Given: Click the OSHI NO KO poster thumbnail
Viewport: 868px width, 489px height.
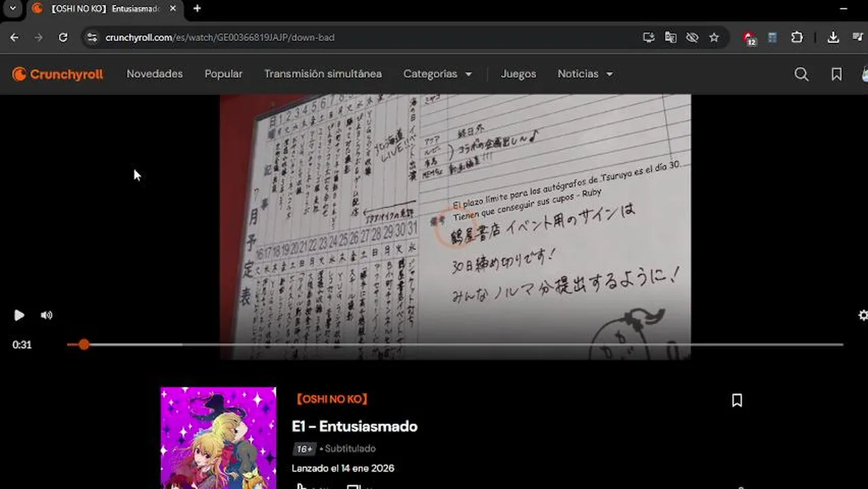Looking at the screenshot, I should pyautogui.click(x=218, y=438).
